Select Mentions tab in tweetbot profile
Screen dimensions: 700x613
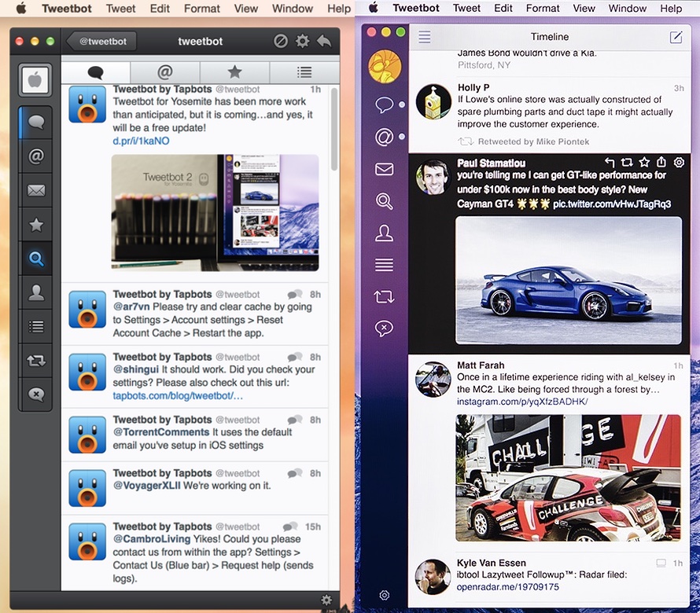pyautogui.click(x=164, y=72)
